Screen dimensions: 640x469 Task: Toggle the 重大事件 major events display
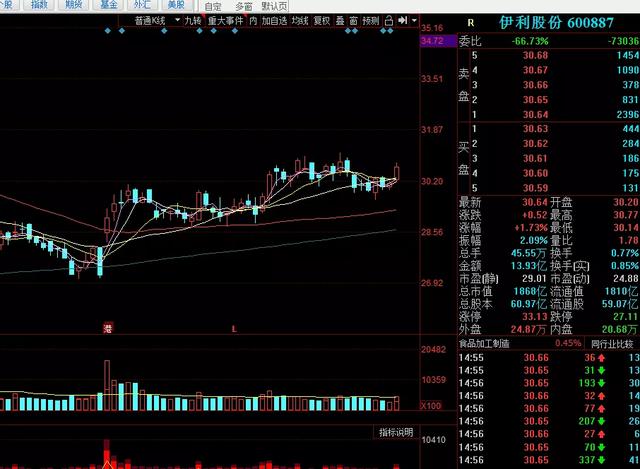pos(225,20)
